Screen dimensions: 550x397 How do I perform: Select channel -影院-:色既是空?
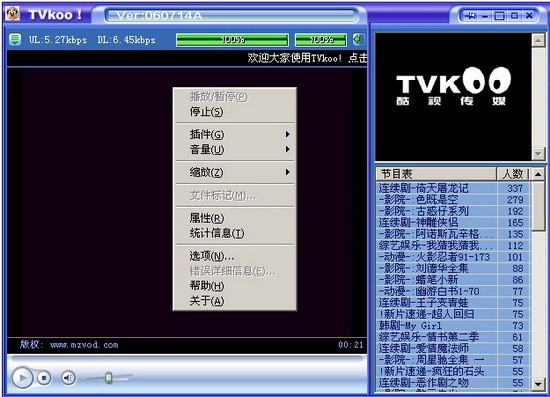click(x=454, y=200)
